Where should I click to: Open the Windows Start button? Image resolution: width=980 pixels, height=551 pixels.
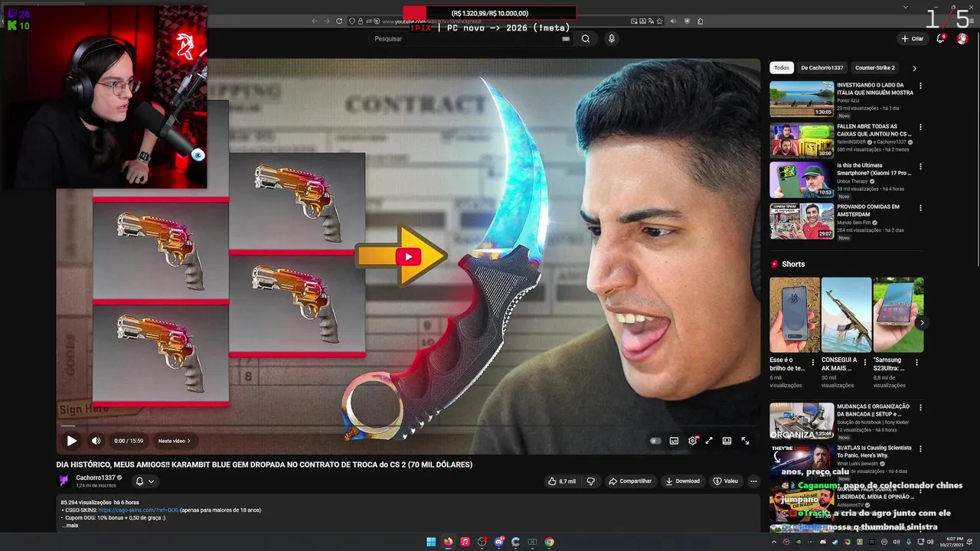[x=431, y=542]
